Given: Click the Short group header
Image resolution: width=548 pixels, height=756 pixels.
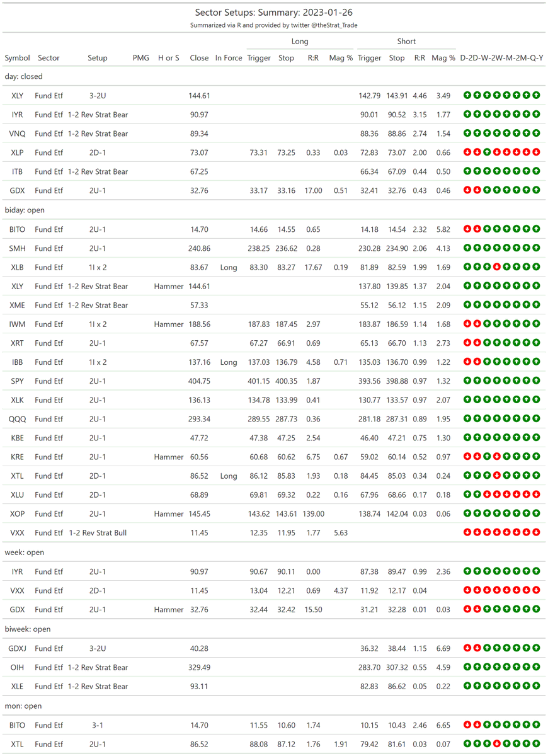Looking at the screenshot, I should pyautogui.click(x=406, y=42).
